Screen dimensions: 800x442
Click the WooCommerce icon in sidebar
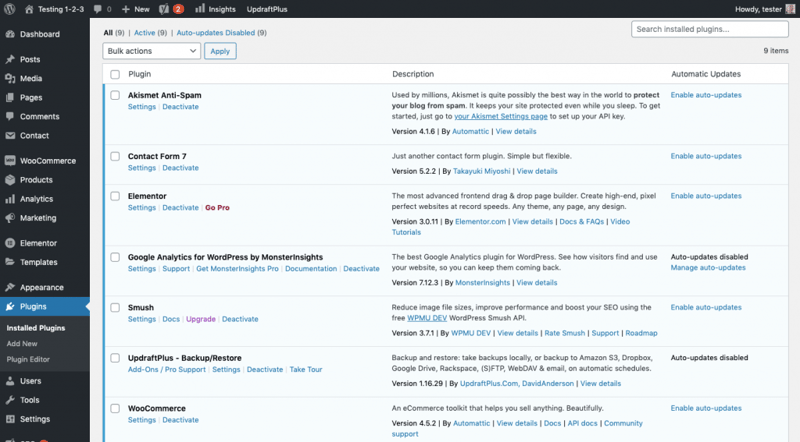coord(10,161)
